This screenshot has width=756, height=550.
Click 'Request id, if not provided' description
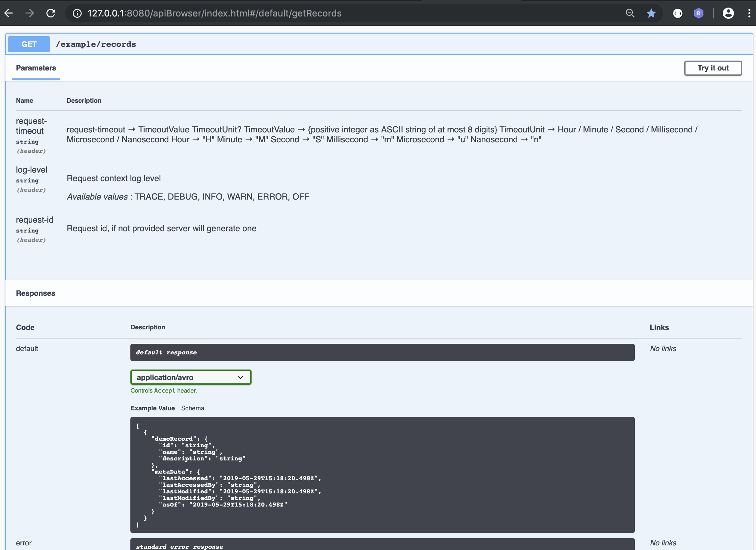coord(161,228)
